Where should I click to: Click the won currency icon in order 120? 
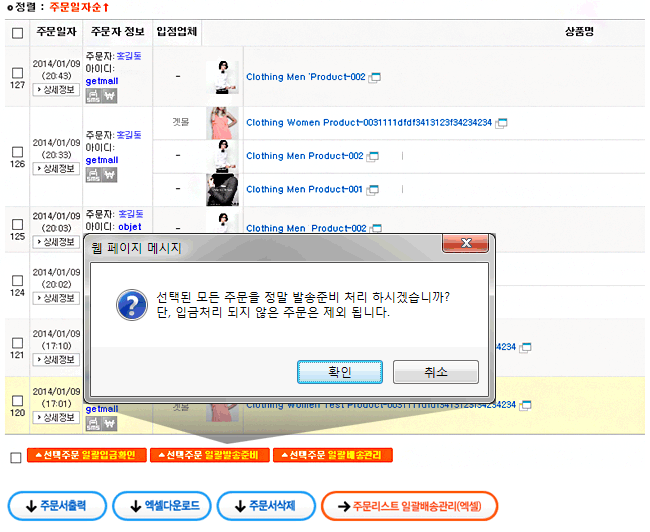pos(109,424)
